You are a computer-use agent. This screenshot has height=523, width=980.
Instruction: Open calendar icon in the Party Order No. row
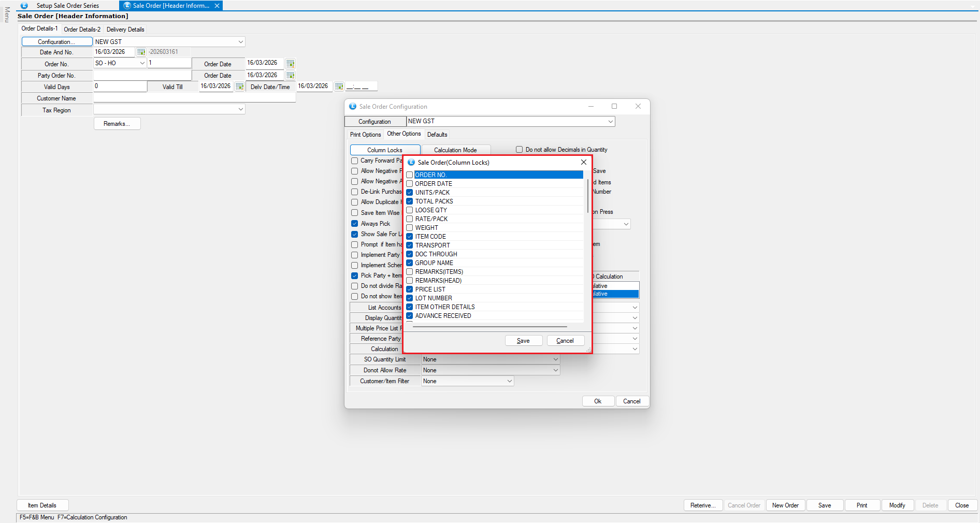point(290,75)
